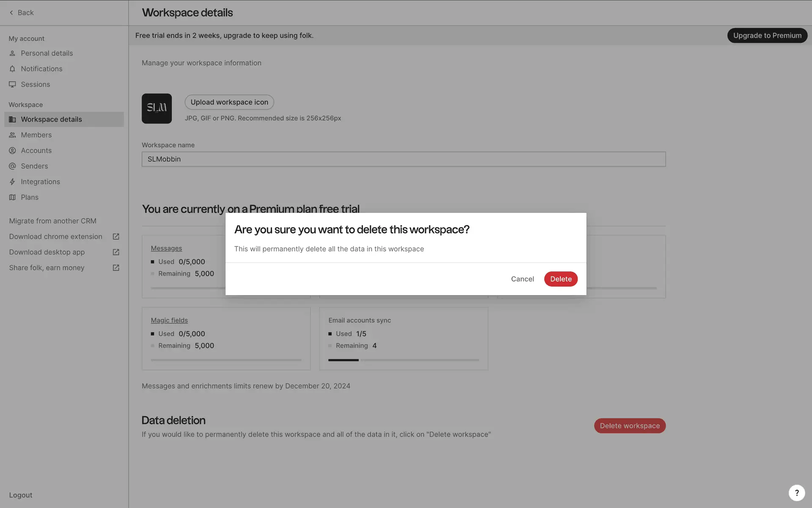812x508 pixels.
Task: Click the Integrations lightning bolt icon
Action: coord(12,182)
